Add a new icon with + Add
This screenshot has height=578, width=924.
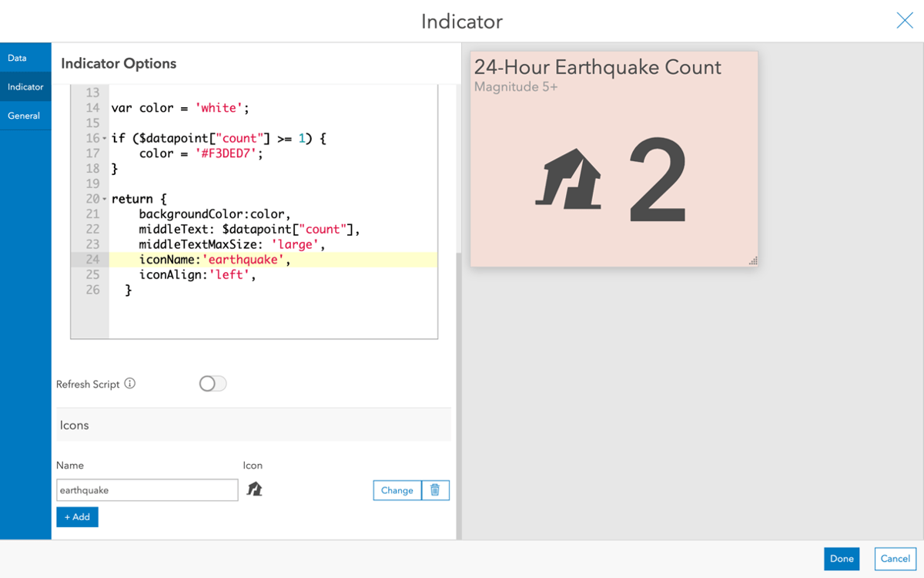click(77, 516)
